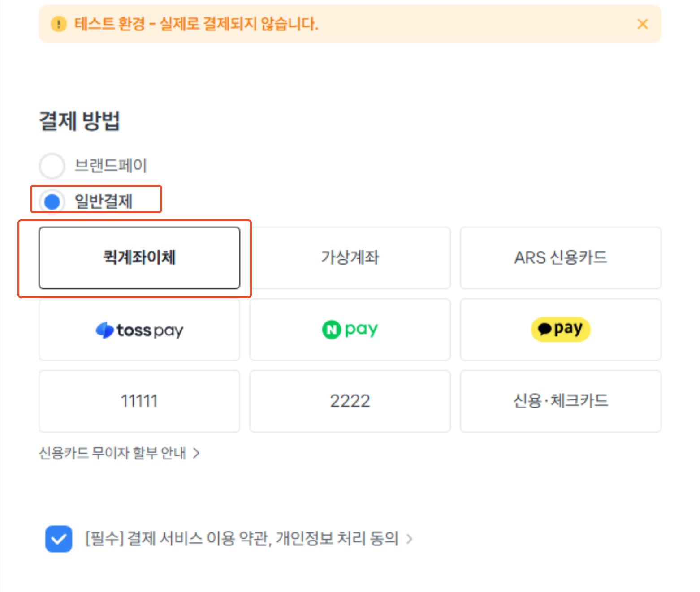
Task: Click the 일반결제 label text
Action: pos(104,202)
